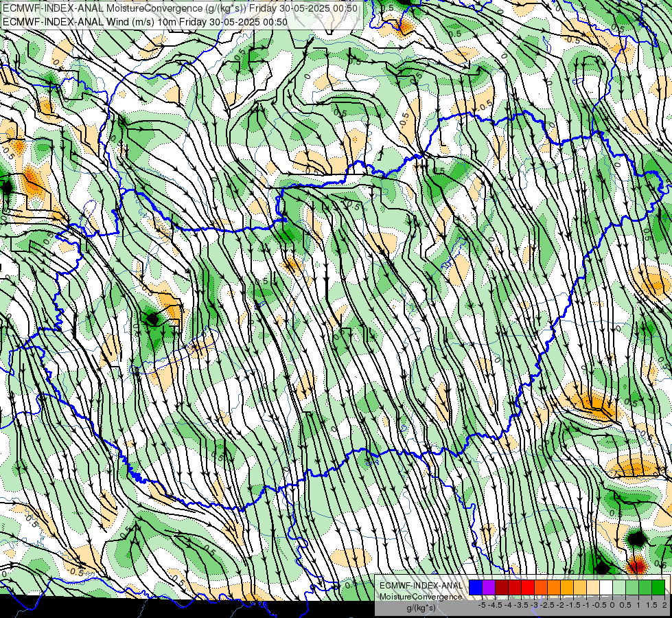Click ECMWF-INDEX-ANAL label in the legend box
Viewport: 672px width, 618px height.
[x=421, y=586]
